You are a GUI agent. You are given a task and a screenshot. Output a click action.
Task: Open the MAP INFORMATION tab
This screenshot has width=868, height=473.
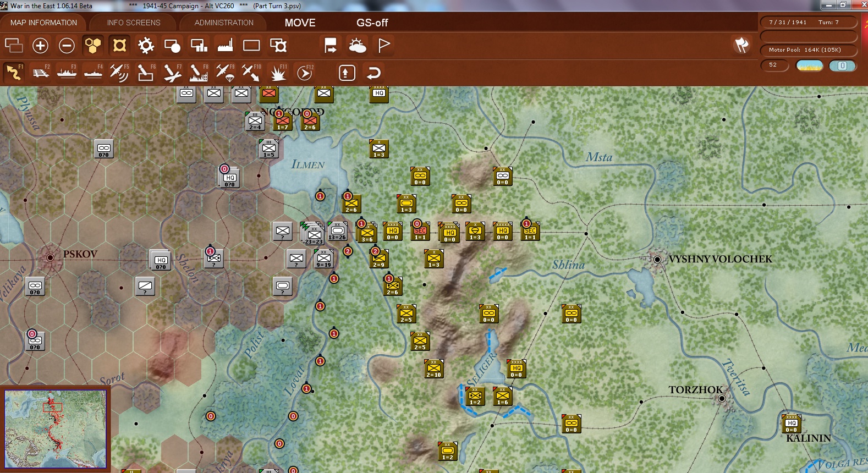pos(43,23)
